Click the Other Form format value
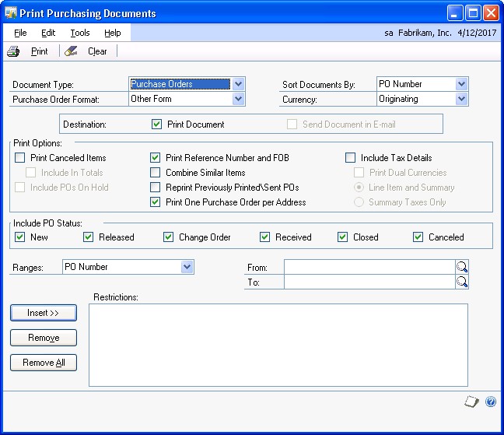The height and width of the screenshot is (435, 504). tap(151, 99)
